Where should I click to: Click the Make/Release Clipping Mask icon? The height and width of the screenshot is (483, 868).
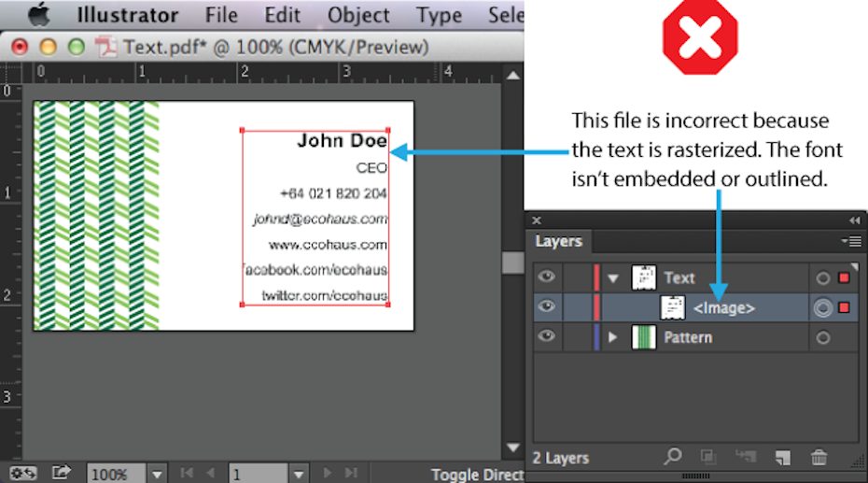coord(707,457)
